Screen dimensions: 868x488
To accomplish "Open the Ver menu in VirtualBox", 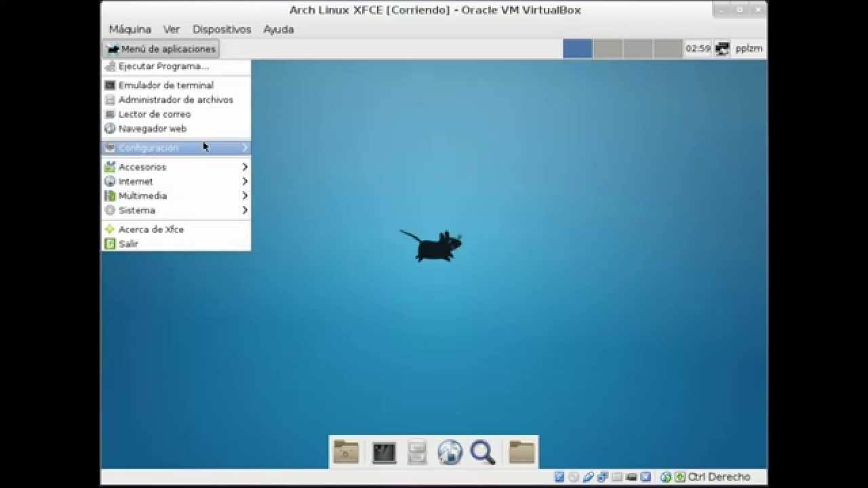I will (x=172, y=29).
